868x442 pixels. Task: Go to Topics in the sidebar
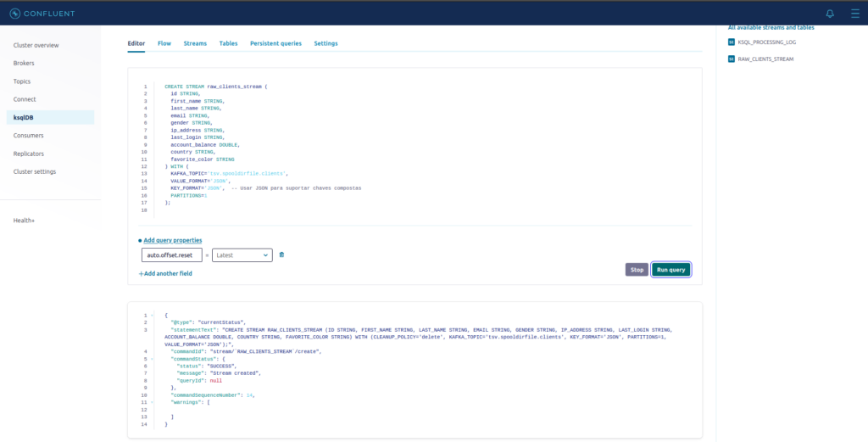click(22, 81)
